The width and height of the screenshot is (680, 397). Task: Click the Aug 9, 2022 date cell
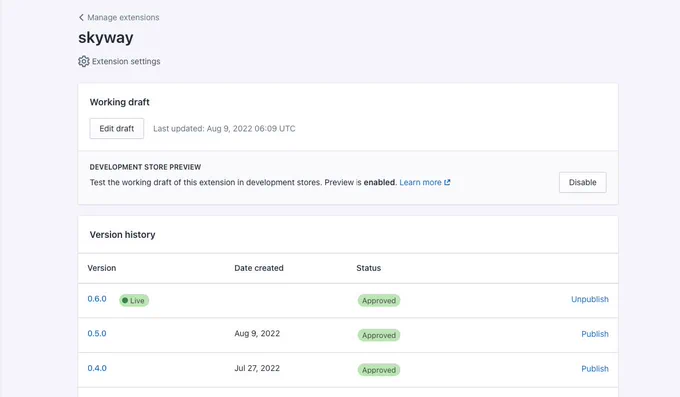click(257, 334)
